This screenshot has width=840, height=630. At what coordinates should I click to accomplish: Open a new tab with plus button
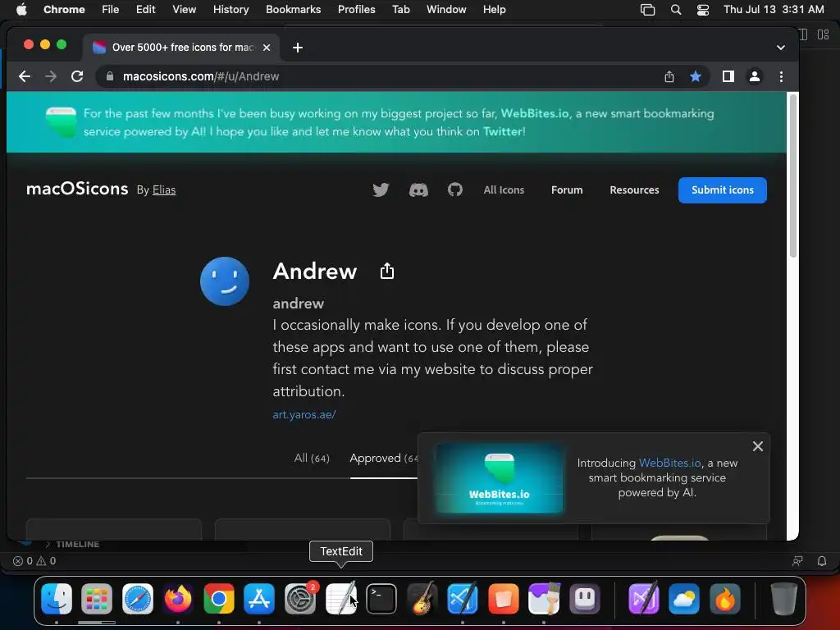298,48
